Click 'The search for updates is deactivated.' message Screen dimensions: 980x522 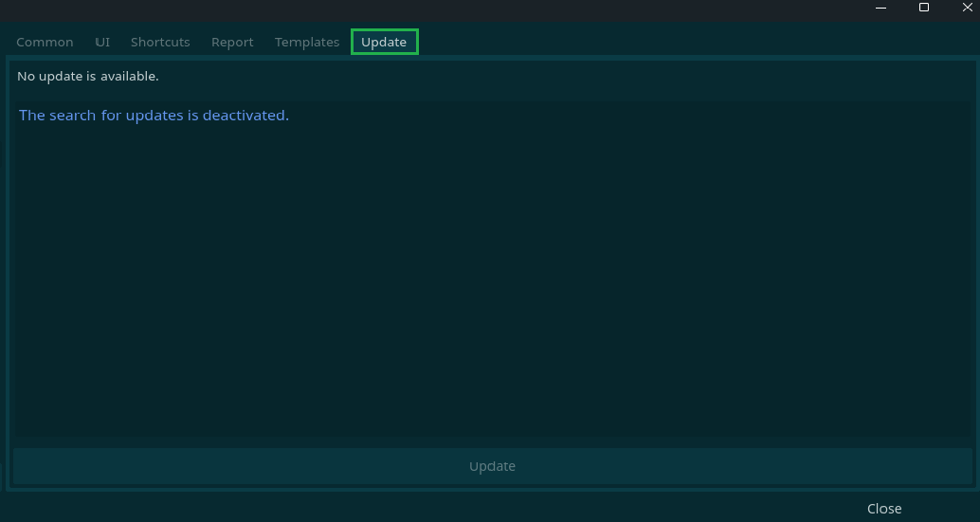click(x=154, y=116)
